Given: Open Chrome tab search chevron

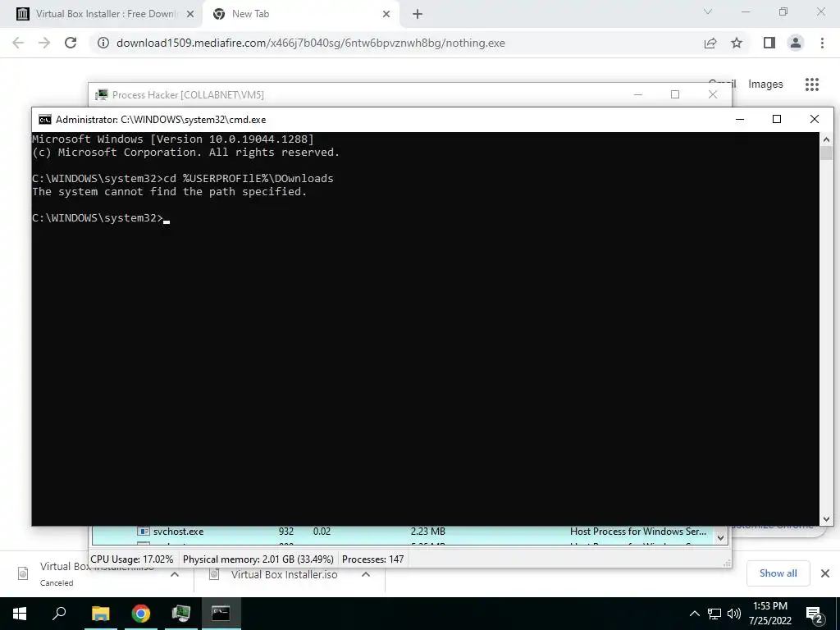Looking at the screenshot, I should point(708,11).
